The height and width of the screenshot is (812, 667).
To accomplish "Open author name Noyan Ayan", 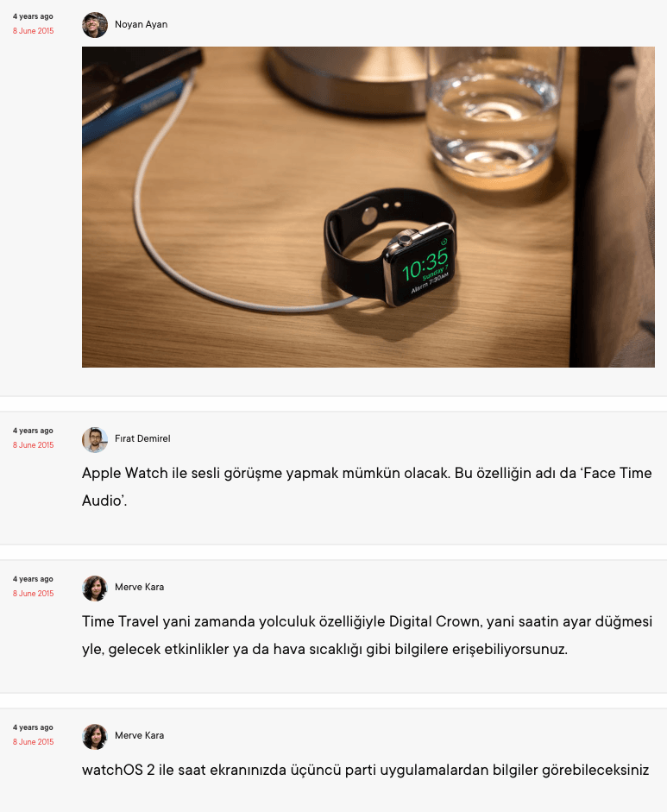I will click(141, 24).
